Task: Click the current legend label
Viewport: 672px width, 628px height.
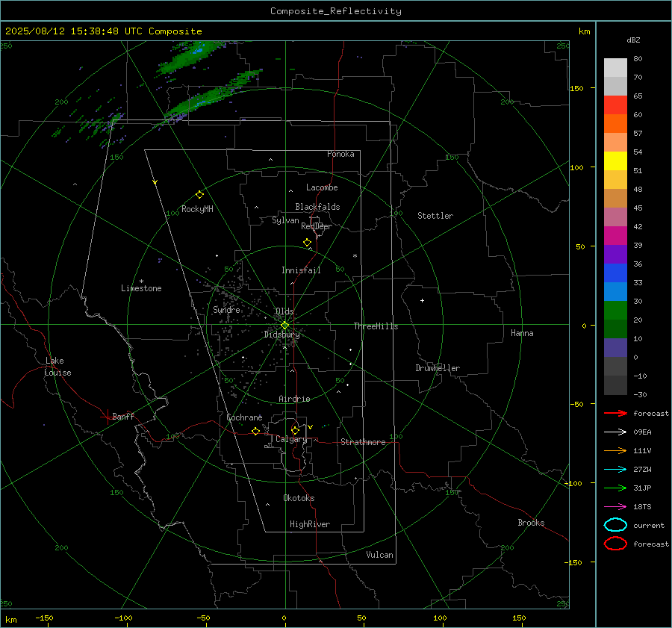Action: [649, 526]
